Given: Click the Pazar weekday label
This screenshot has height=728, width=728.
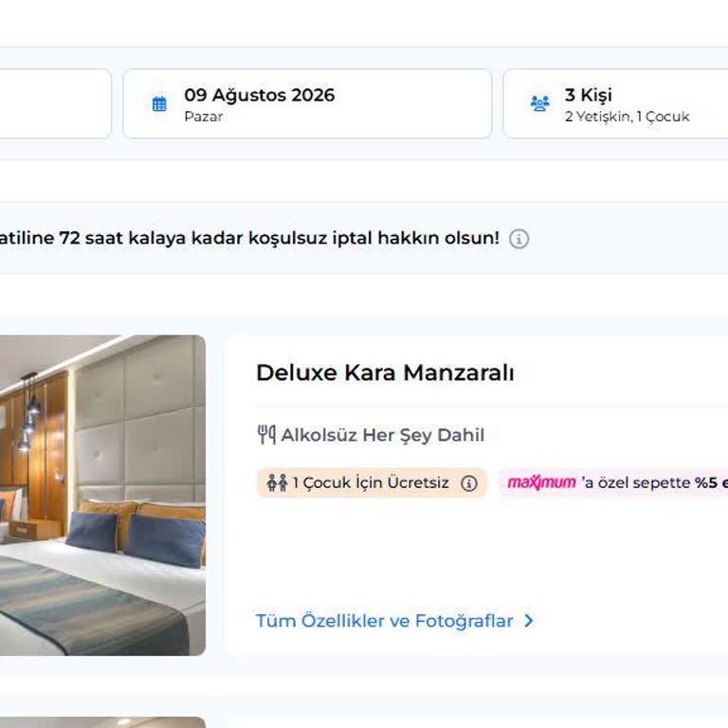Looking at the screenshot, I should point(204,116).
